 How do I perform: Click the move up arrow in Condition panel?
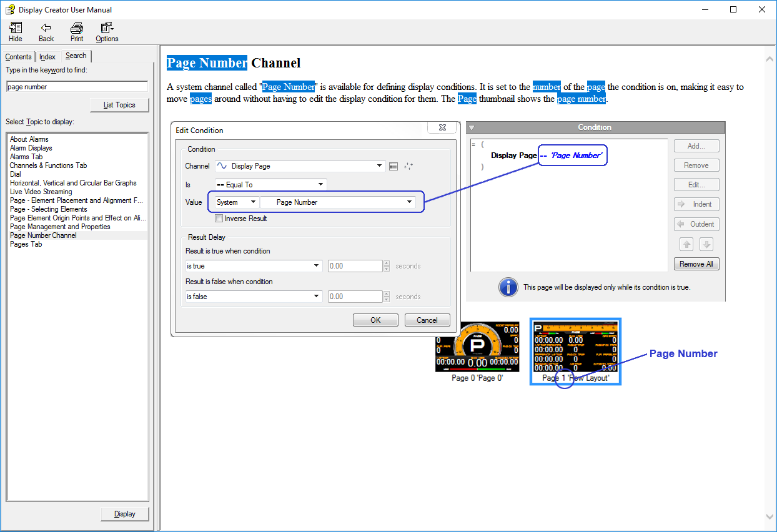(x=687, y=244)
